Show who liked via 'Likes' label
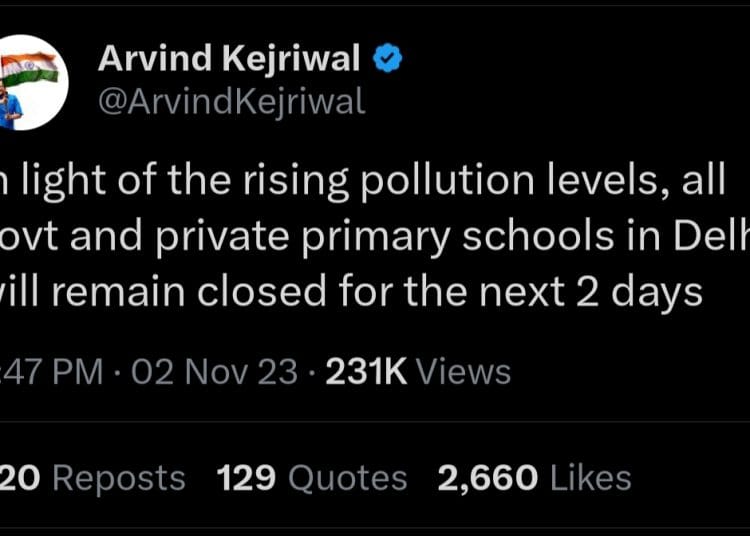Screen dimensions: 750x536 590,478
